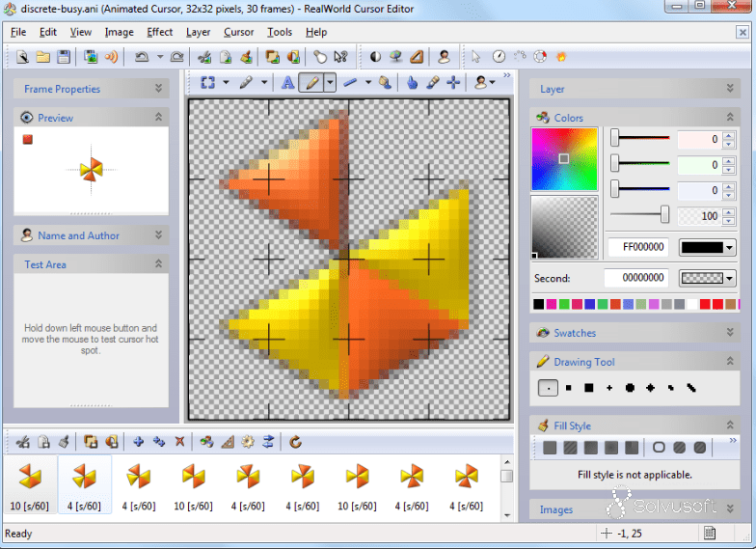Screen dimensions: 756x549
Task: Open the Edit menu
Action: (x=48, y=32)
